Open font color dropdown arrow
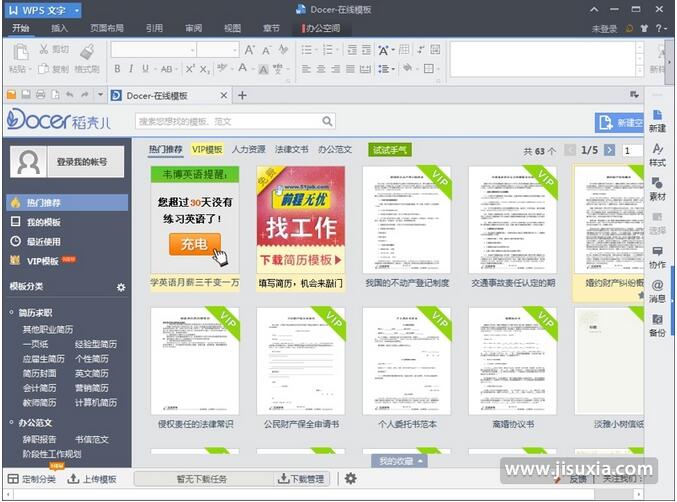 (251, 69)
